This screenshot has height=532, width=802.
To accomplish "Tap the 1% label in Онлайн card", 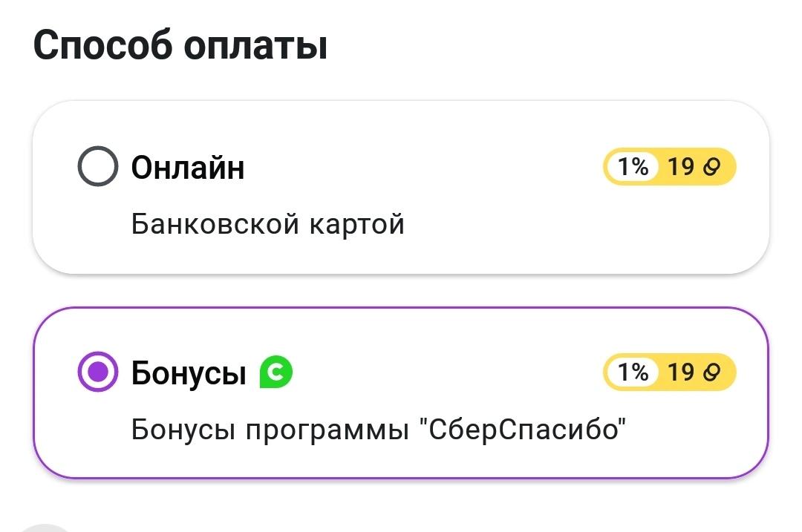I will [633, 167].
